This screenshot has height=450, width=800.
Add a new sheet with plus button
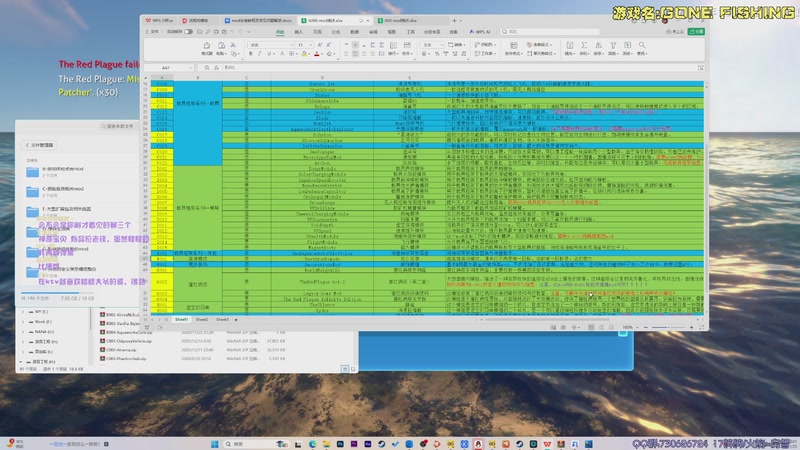tap(236, 319)
